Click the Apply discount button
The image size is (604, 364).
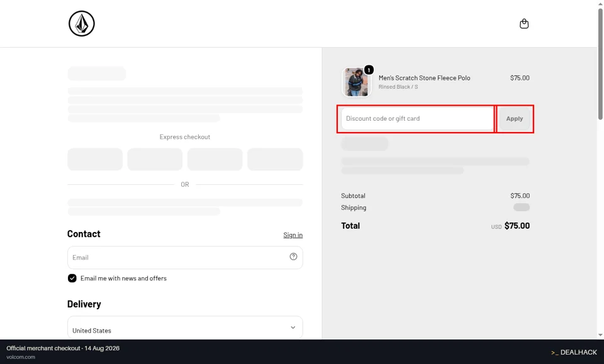[x=514, y=119]
